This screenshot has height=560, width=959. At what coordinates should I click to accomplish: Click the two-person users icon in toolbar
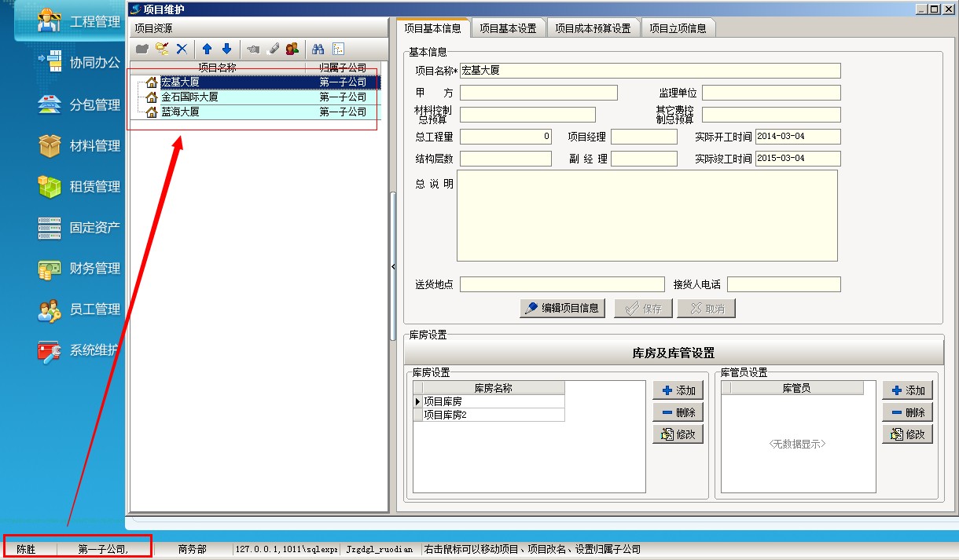click(292, 49)
